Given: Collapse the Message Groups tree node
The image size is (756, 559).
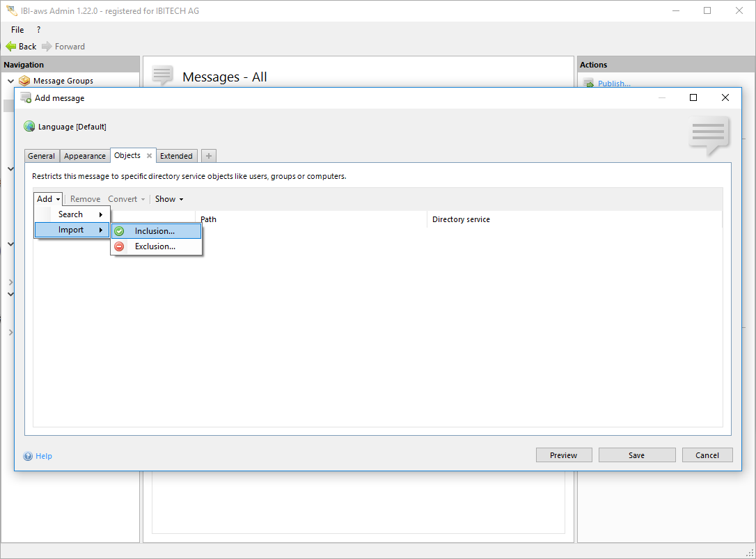Looking at the screenshot, I should click(11, 81).
